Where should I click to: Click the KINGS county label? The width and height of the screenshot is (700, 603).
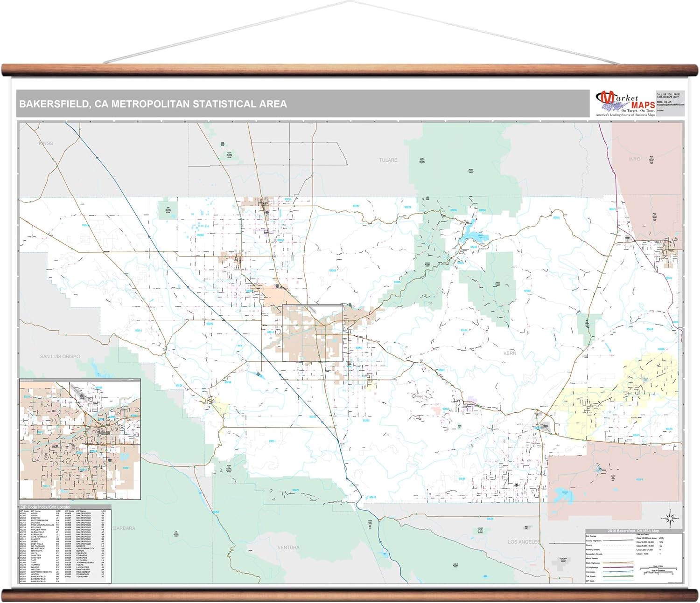(x=46, y=143)
